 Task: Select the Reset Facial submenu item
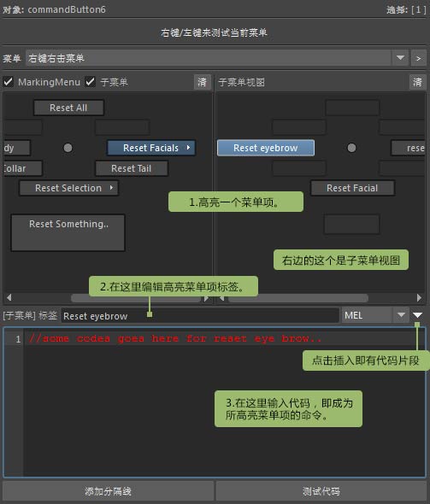pos(352,188)
